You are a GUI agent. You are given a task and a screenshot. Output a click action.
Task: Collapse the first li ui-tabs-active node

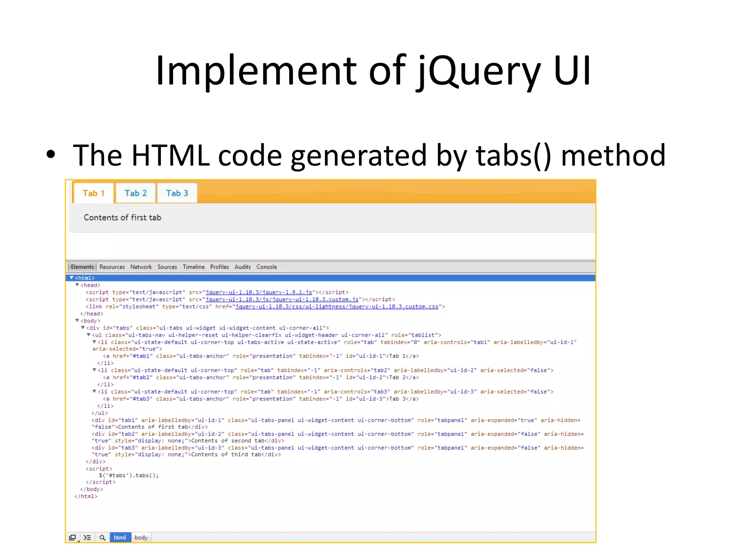click(94, 342)
